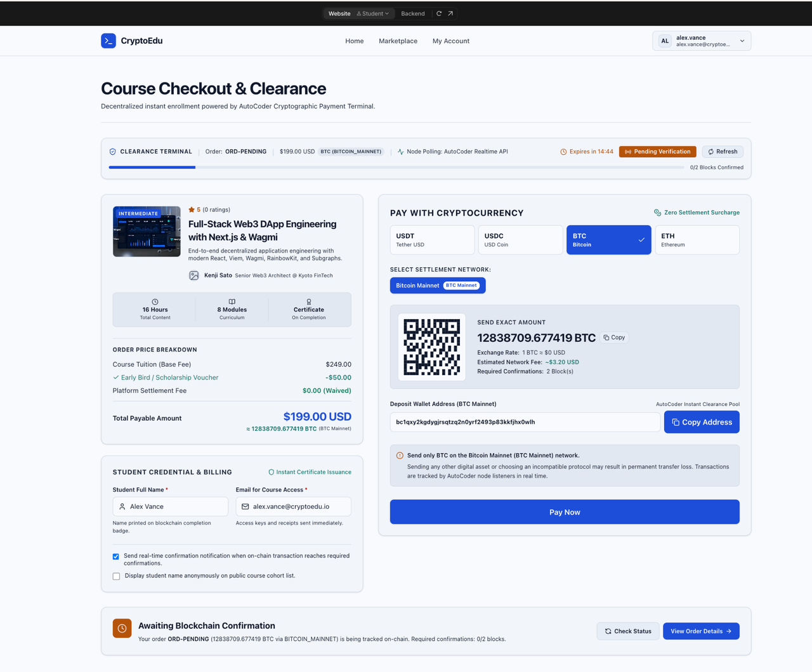Select ETH Ethereum payment option
Viewport: 812px width, 672px height.
697,240
